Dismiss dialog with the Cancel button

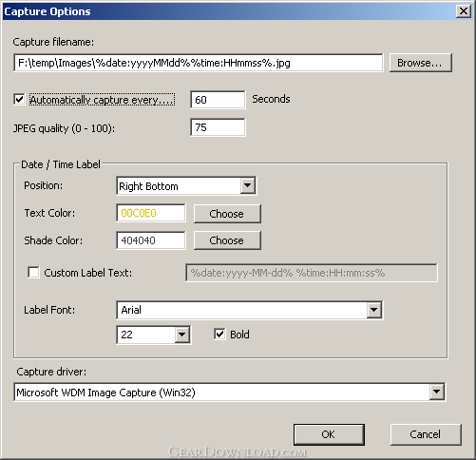coord(426,434)
